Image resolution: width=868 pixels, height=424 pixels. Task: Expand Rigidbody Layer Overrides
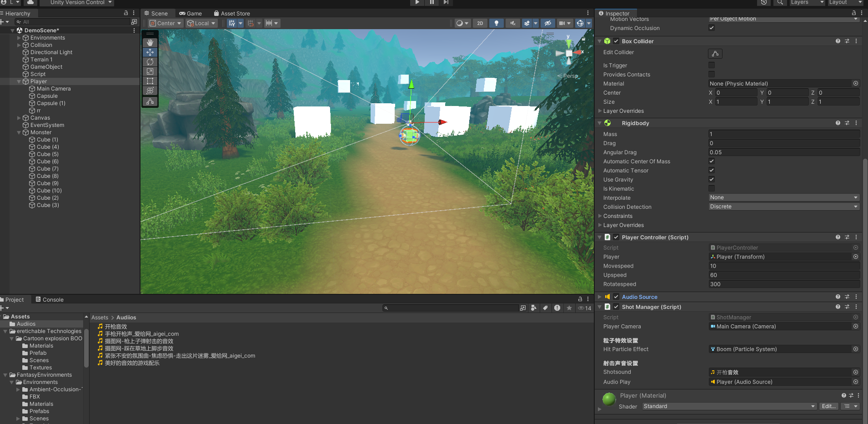pos(600,225)
